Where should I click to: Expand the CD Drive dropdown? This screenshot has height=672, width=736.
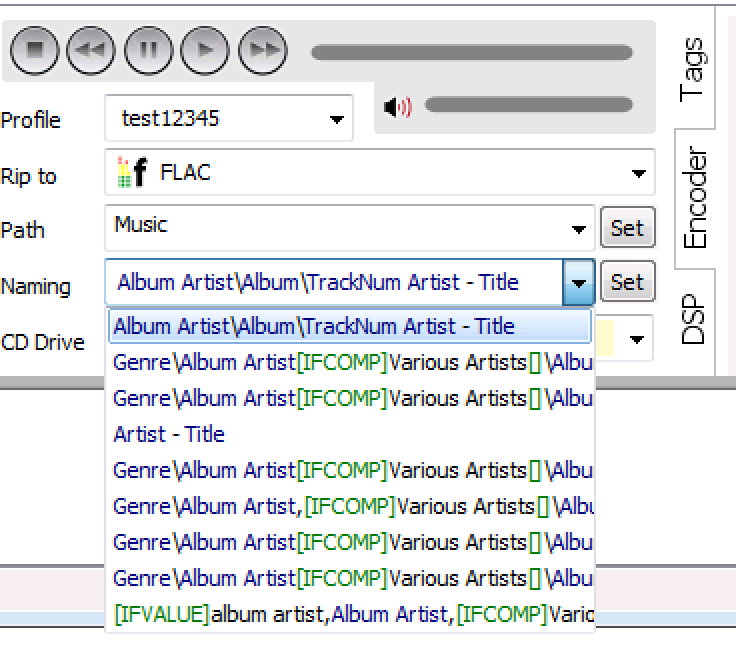(638, 340)
